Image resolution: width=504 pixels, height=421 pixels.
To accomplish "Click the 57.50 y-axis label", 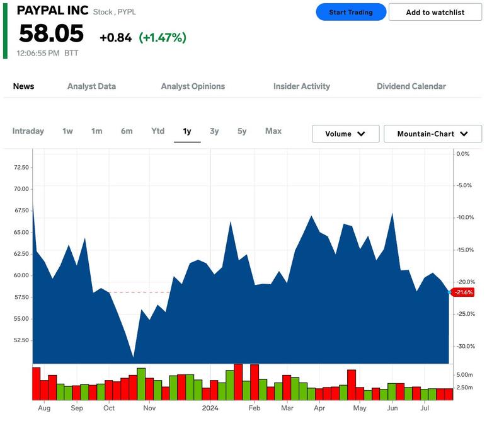I will click(21, 297).
